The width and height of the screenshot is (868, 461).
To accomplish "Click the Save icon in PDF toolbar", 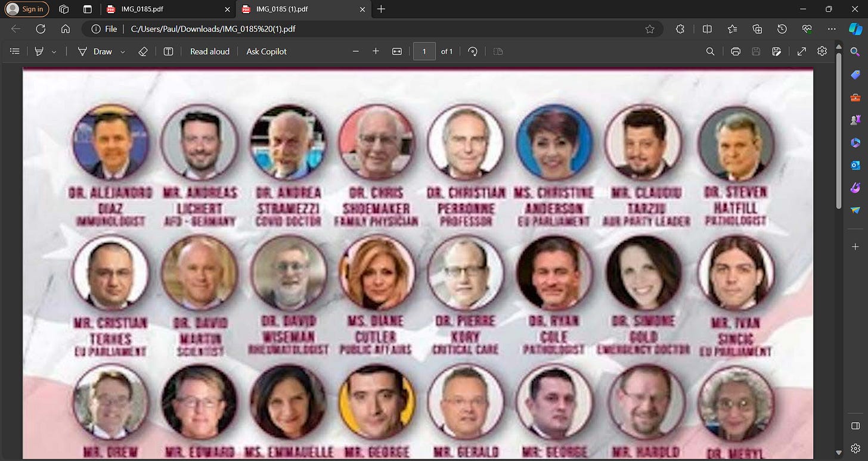I will [756, 52].
